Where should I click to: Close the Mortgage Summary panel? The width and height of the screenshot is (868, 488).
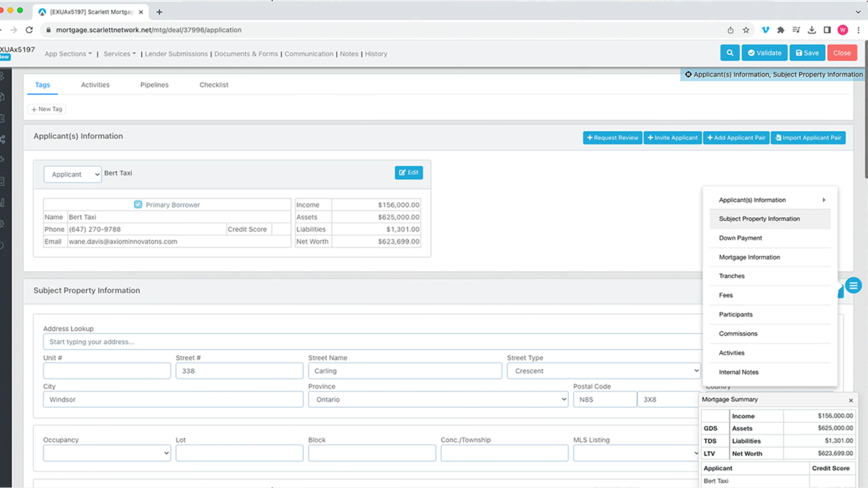(x=850, y=400)
